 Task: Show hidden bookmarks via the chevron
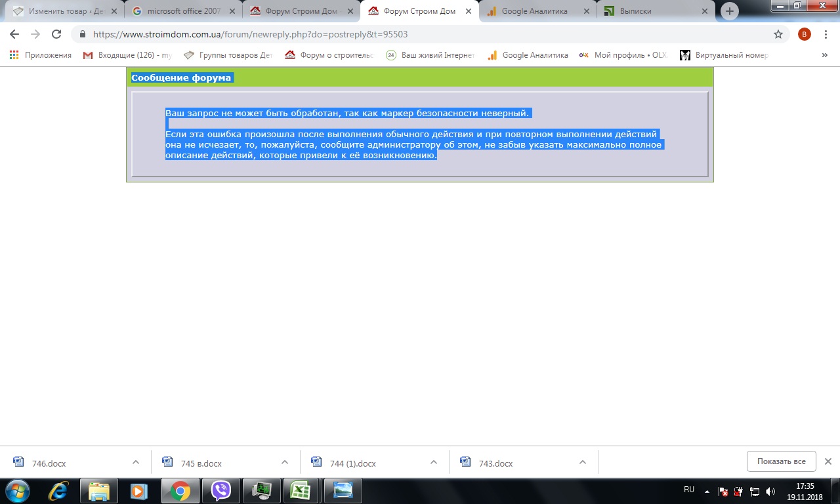coord(825,55)
